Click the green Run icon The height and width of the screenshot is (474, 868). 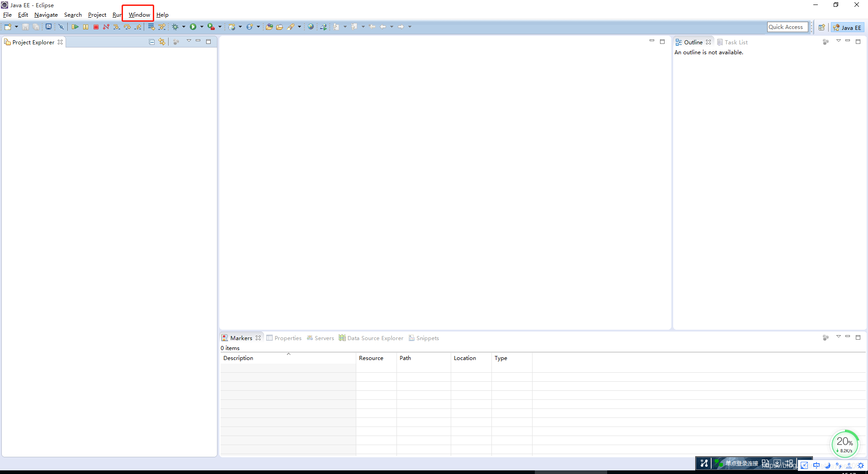pyautogui.click(x=193, y=27)
